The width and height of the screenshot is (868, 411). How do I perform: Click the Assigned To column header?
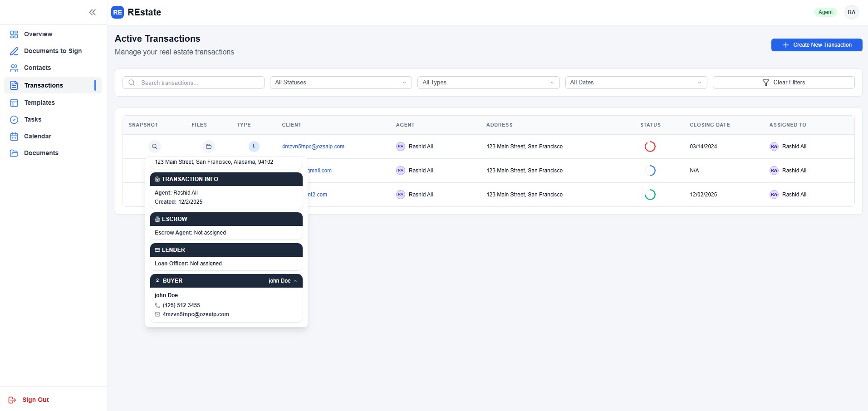tap(788, 125)
